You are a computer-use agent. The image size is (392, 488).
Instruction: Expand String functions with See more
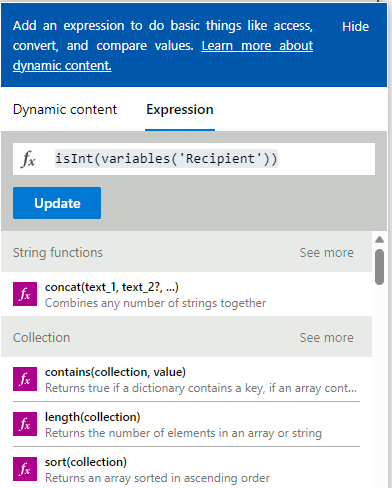pyautogui.click(x=326, y=253)
